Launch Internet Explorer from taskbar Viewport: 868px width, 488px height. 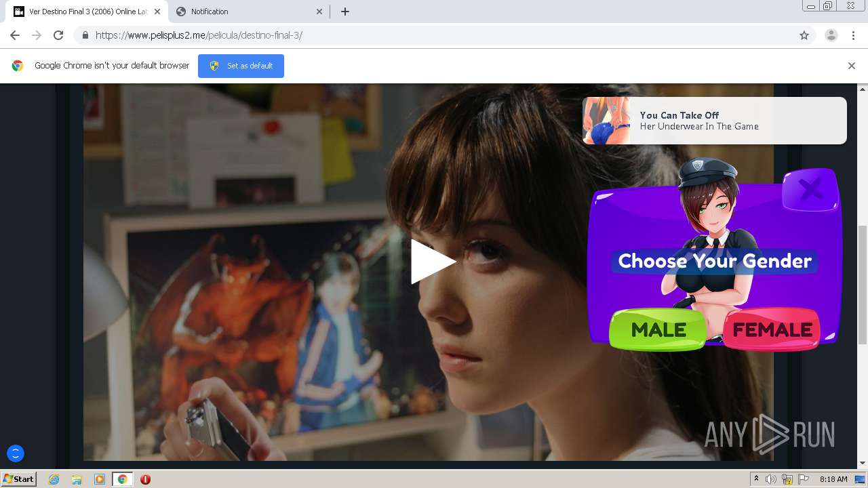point(54,479)
